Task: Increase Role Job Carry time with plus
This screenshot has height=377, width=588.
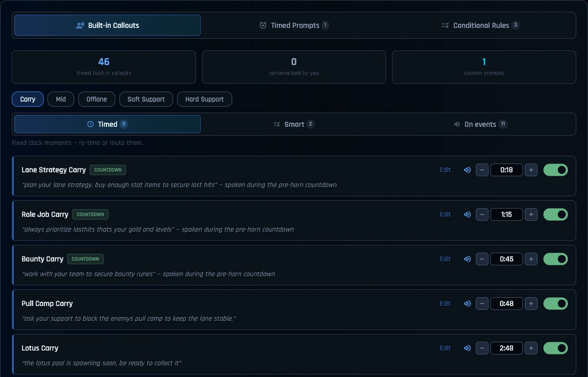Action: click(531, 214)
